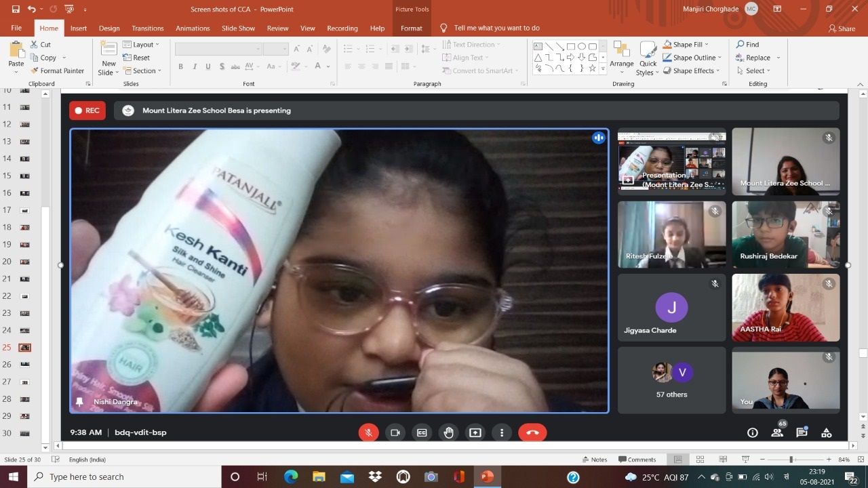Expand the Shape Fill dropdown
868x488 pixels.
click(686, 45)
